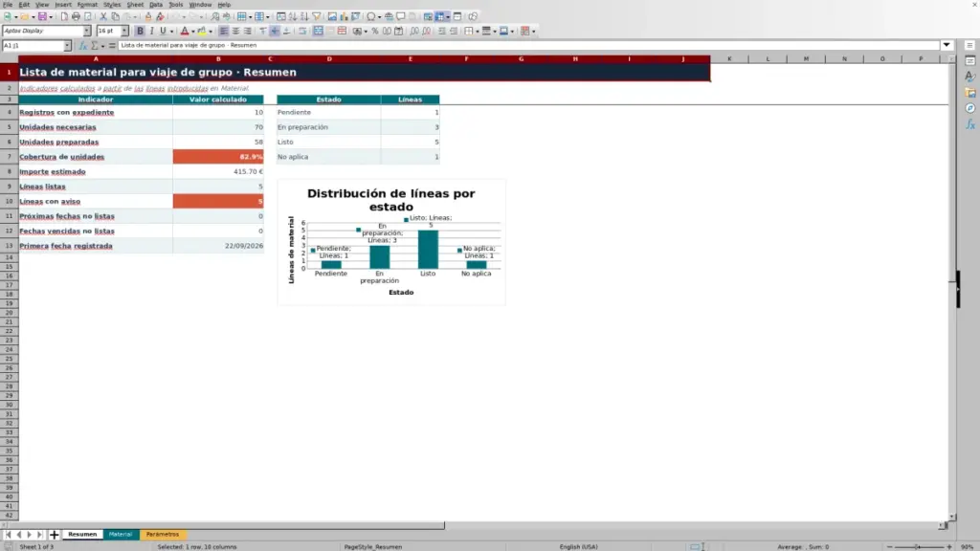Screen dimensions: 980x551
Task: Click the AutoFilter funnel icon
Action: tap(317, 16)
